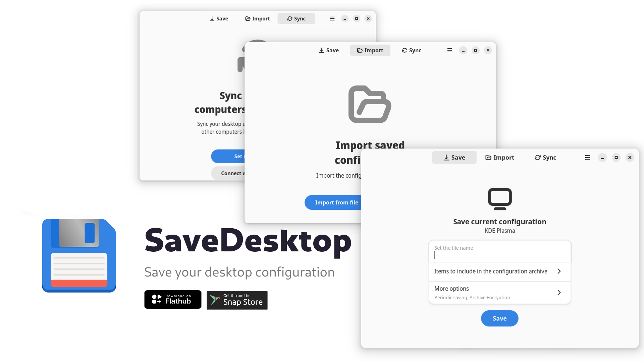This screenshot has height=362, width=644.
Task: Toggle the Save tab in foreground window
Action: pyautogui.click(x=454, y=157)
